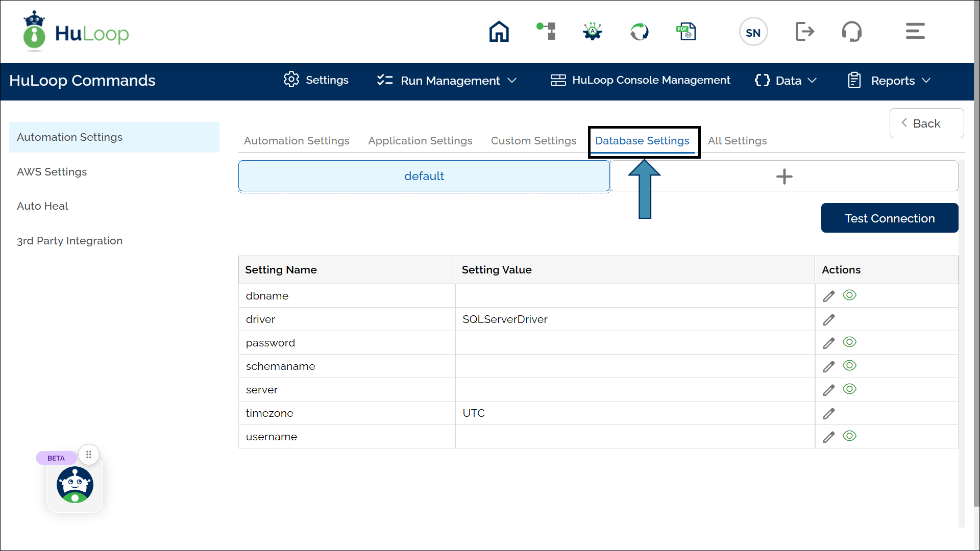Go back using the Back button

[926, 123]
